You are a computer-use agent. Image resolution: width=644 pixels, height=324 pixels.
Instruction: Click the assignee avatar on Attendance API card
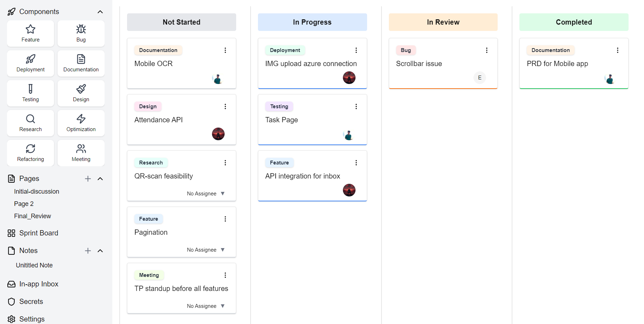218,134
